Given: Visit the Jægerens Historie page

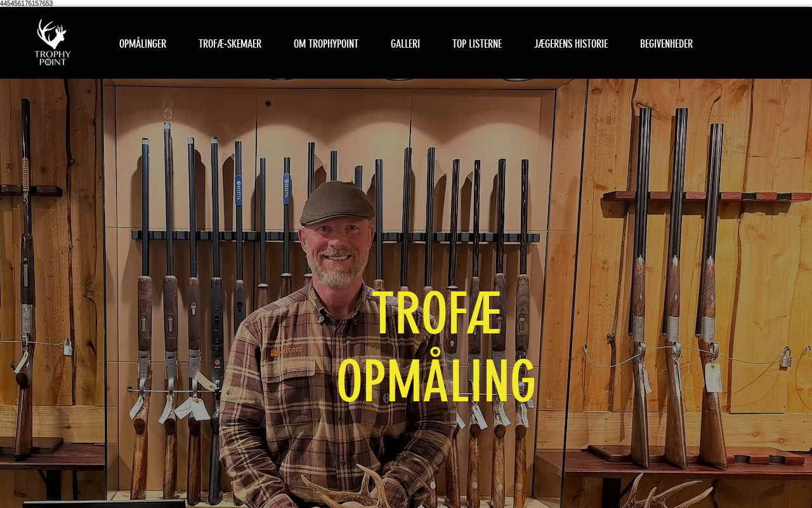Looking at the screenshot, I should 571,44.
